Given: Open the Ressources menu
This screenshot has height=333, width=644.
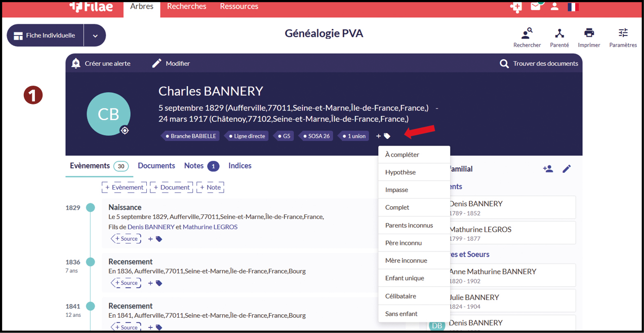Looking at the screenshot, I should click(239, 7).
